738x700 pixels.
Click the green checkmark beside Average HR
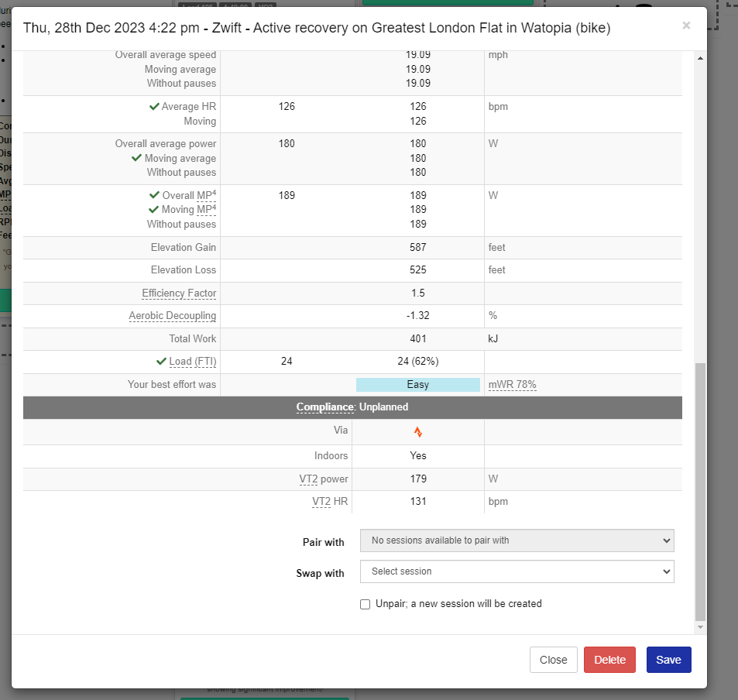coord(154,106)
